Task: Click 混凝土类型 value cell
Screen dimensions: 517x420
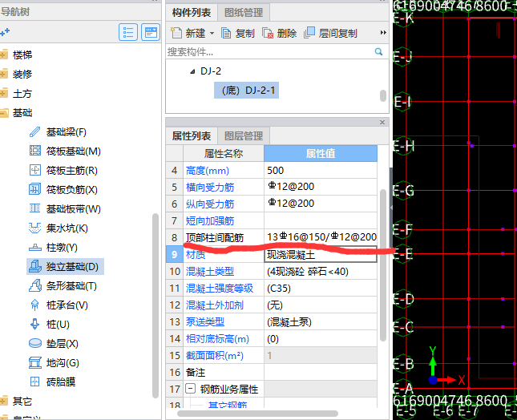Action: click(321, 272)
